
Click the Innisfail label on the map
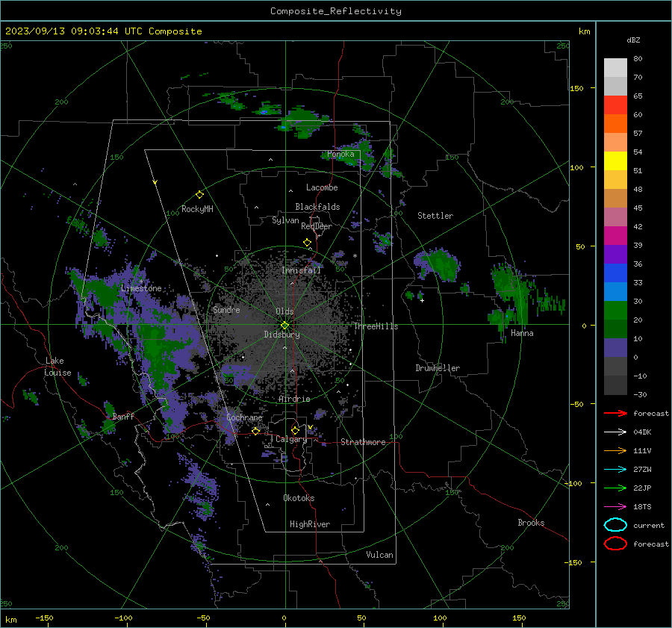pyautogui.click(x=301, y=270)
